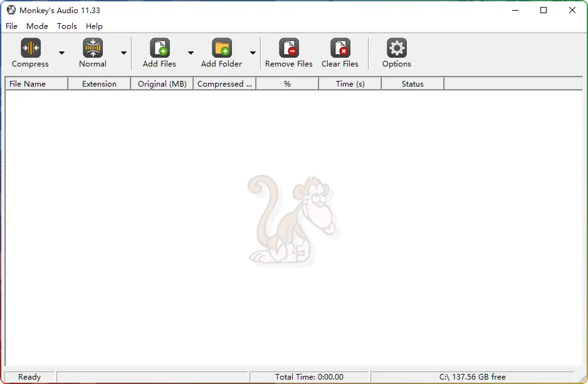Click the Remove Files icon
The image size is (588, 384).
click(x=289, y=48)
